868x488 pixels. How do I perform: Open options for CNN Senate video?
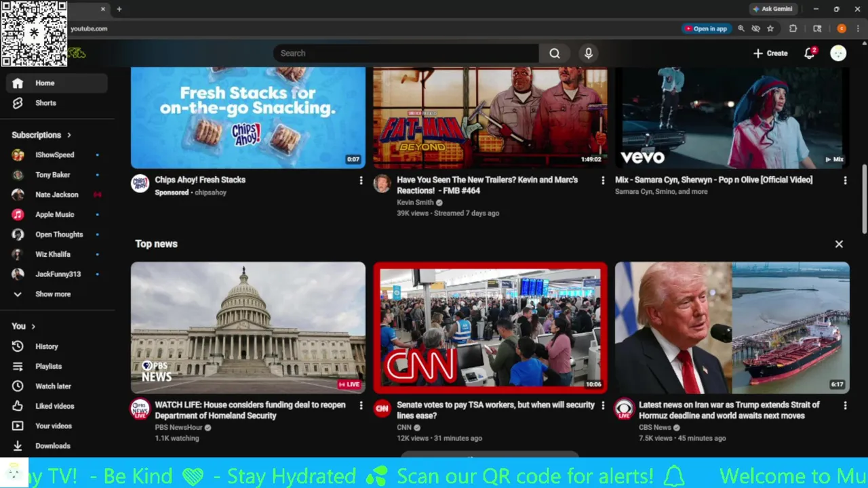603,405
